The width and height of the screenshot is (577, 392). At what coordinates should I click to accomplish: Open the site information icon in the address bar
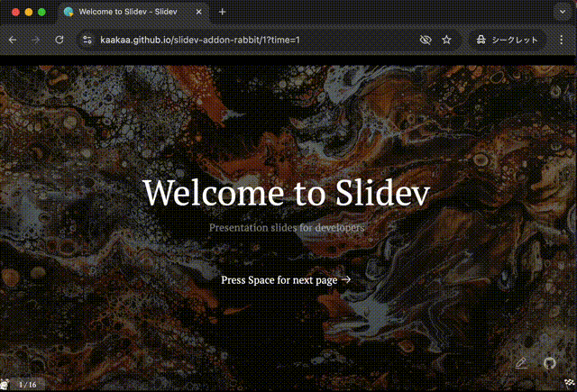(87, 40)
